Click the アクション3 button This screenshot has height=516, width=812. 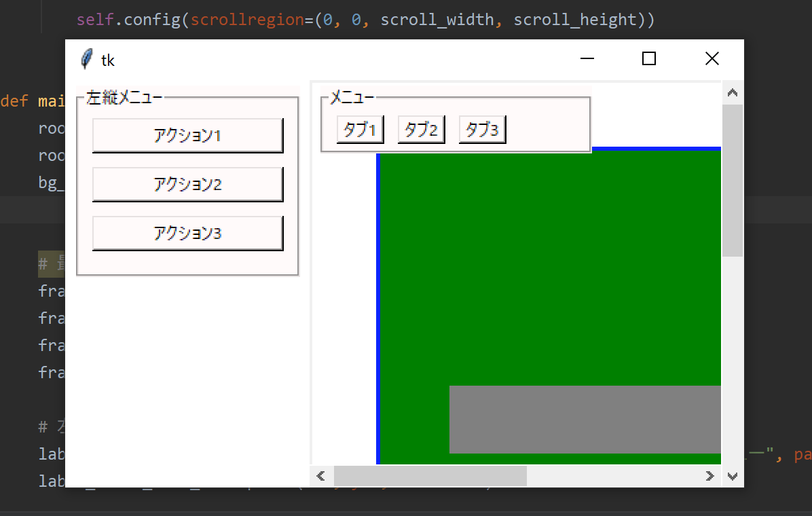click(187, 233)
